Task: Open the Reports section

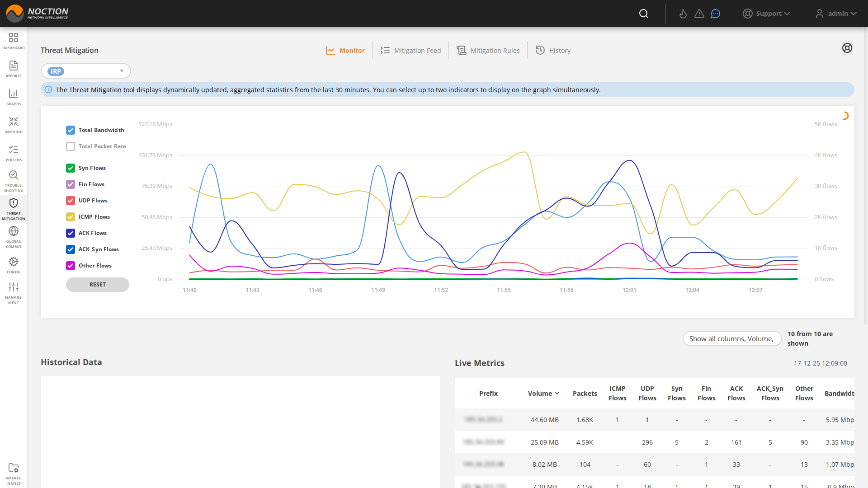Action: (14, 69)
